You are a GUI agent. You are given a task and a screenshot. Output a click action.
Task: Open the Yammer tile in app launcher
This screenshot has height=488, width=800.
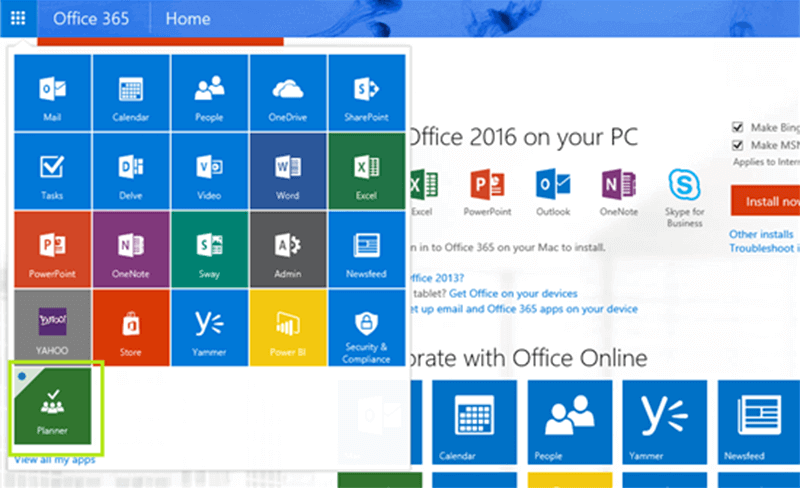(x=210, y=328)
